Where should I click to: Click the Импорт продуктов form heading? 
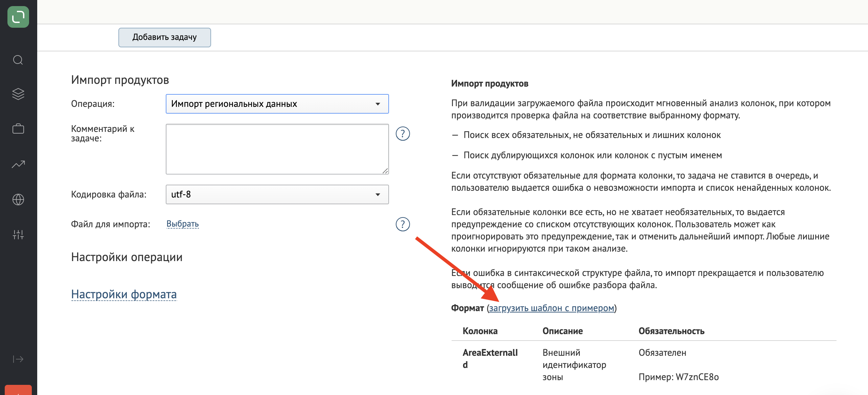coord(120,80)
